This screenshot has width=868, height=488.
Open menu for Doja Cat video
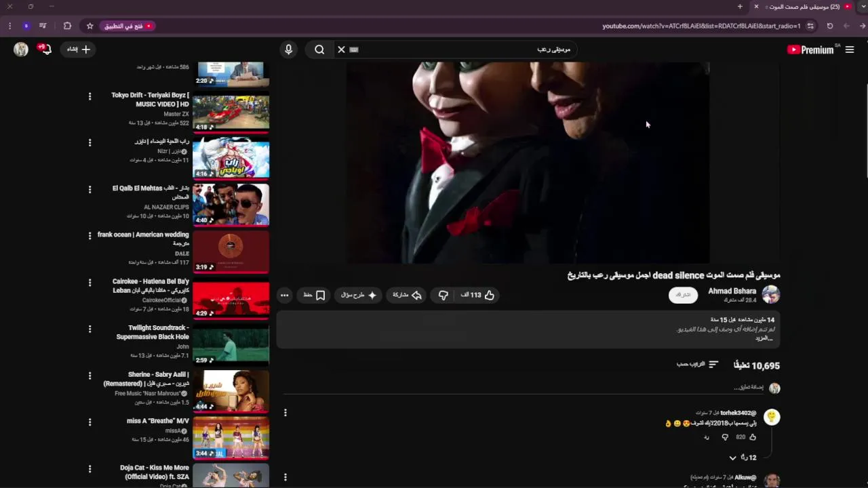(90, 468)
